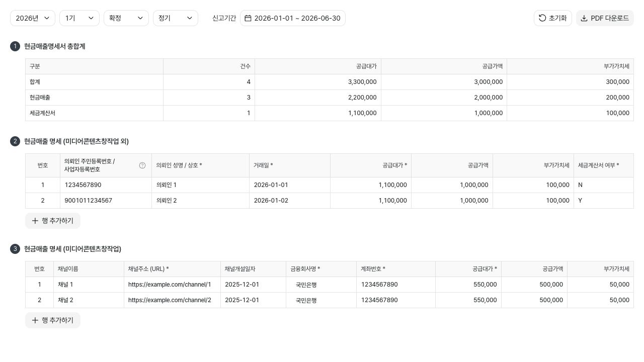Click the cell 9001011234567

106,201
